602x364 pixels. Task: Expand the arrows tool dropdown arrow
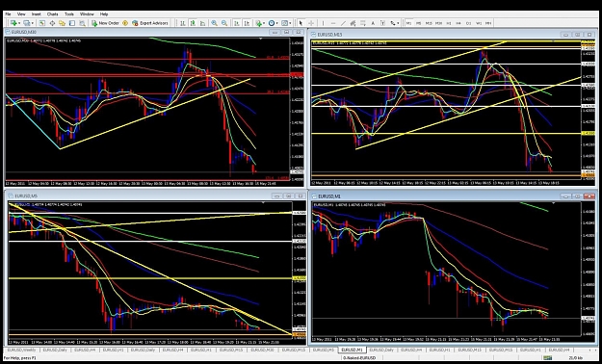[398, 23]
